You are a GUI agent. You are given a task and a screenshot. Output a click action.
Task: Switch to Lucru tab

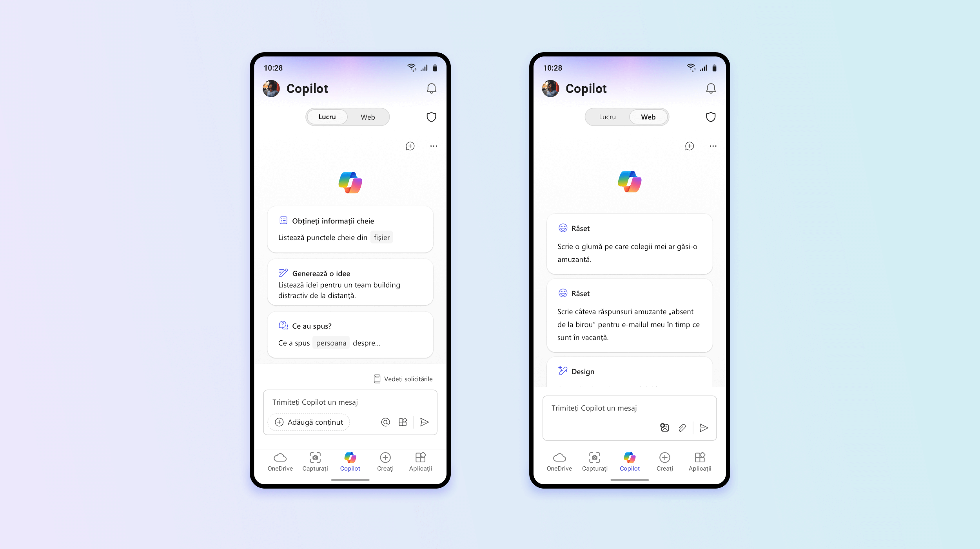606,116
